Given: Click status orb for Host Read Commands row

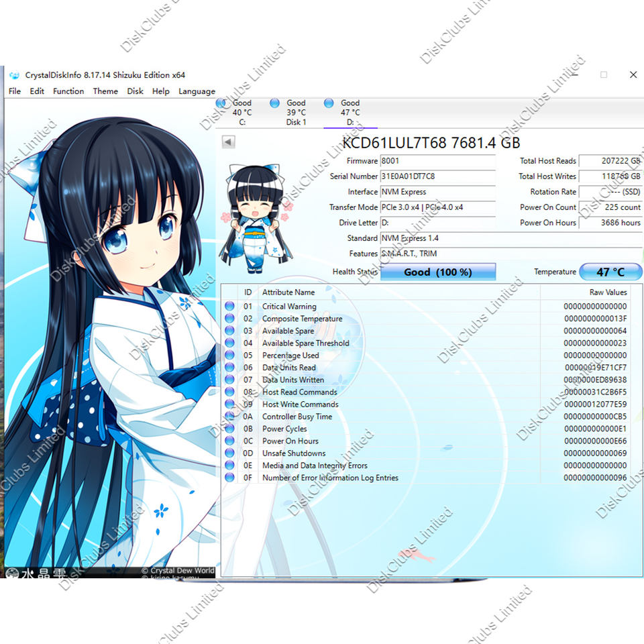Looking at the screenshot, I should 229,392.
